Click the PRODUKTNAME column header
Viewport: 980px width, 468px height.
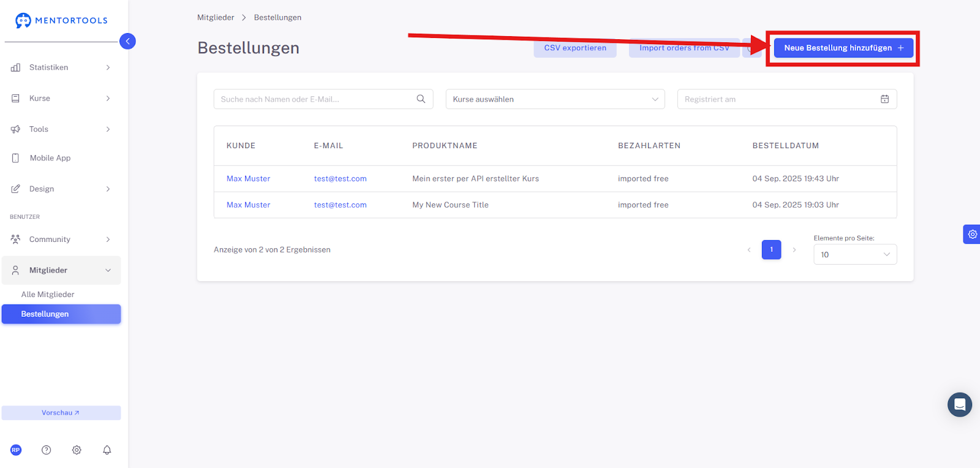(x=445, y=146)
